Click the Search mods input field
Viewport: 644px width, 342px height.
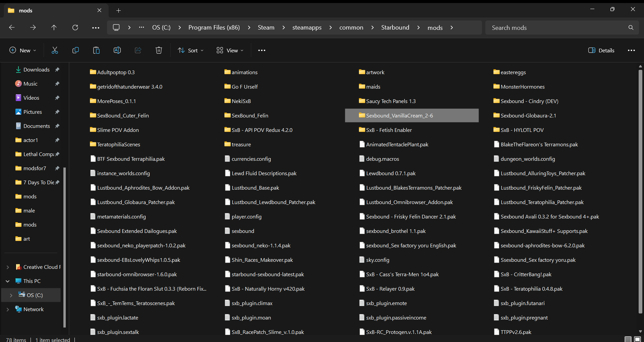(557, 28)
